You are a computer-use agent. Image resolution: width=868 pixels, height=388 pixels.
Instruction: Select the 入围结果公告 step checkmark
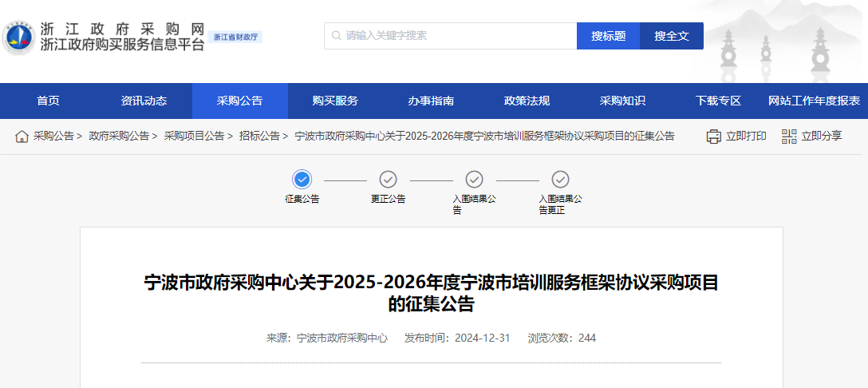[x=474, y=179]
